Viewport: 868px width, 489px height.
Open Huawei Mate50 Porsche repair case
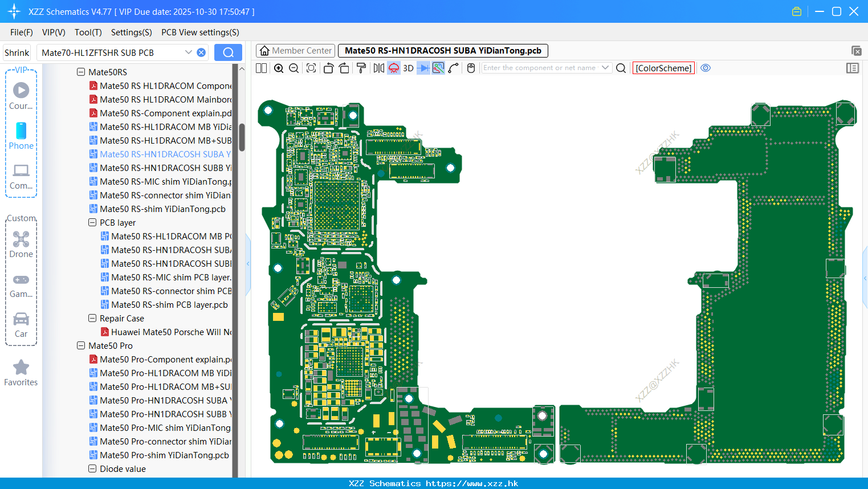tap(166, 332)
